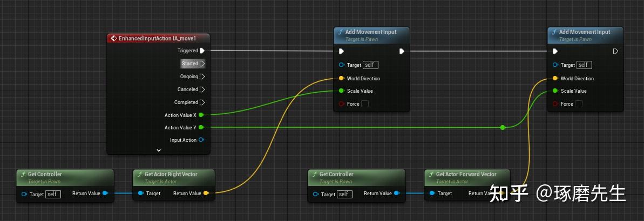Click the Input Action output pin
644x221 pixels.
(x=201, y=140)
